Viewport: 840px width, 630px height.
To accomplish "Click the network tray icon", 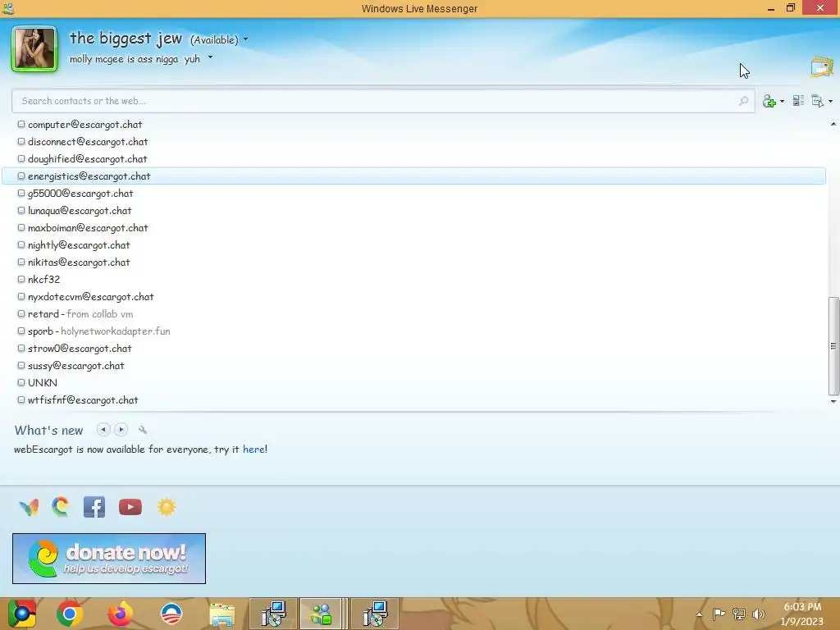I will pyautogui.click(x=739, y=614).
